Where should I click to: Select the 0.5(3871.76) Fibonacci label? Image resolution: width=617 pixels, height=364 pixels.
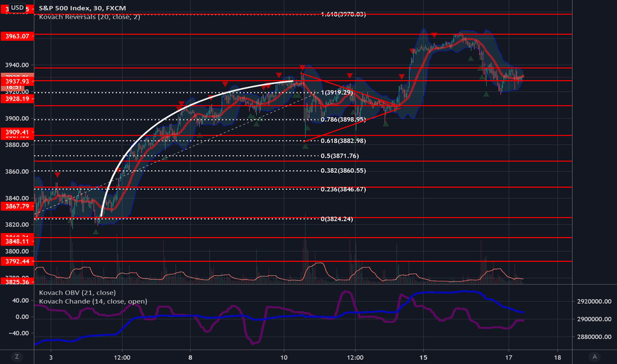coord(340,156)
